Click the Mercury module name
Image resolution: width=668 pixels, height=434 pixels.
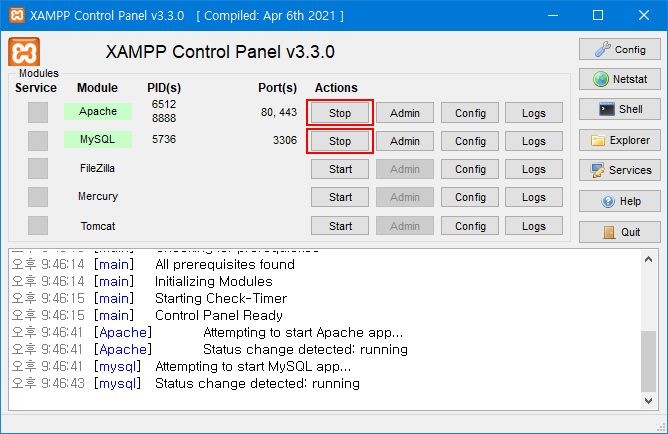98,196
